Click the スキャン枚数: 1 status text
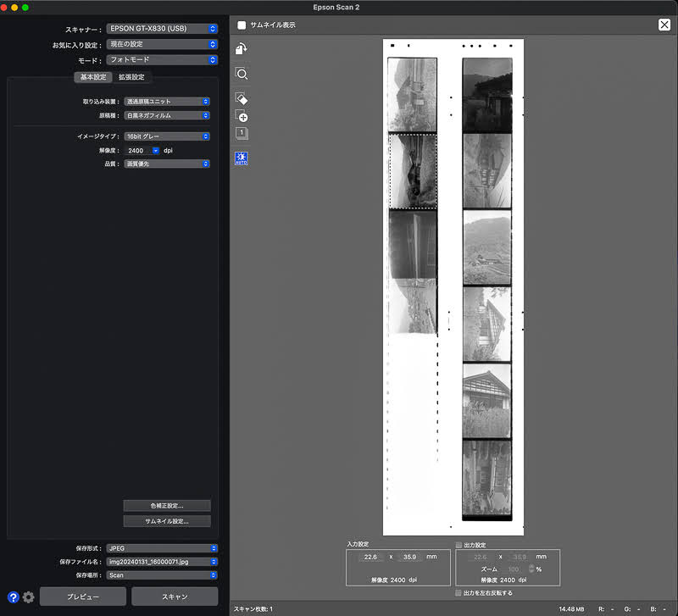Image resolution: width=678 pixels, height=616 pixels. click(x=253, y=608)
